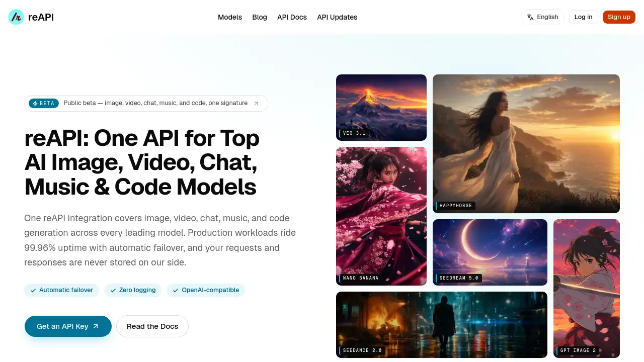Click the checkmark beside OpenAI-compatible
This screenshot has width=644, height=362.
[x=176, y=290]
